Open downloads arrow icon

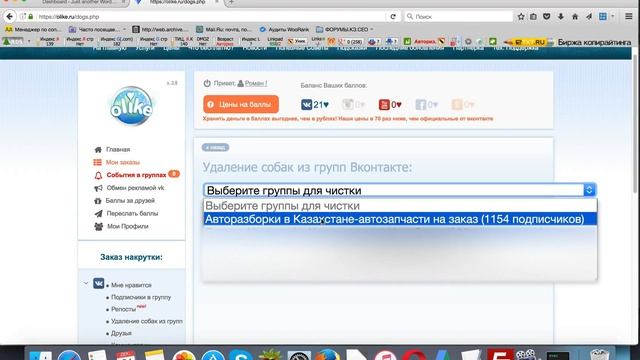coord(561,16)
